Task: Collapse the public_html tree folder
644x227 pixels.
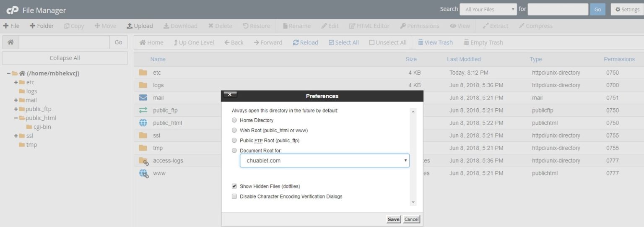Action: pyautogui.click(x=16, y=118)
